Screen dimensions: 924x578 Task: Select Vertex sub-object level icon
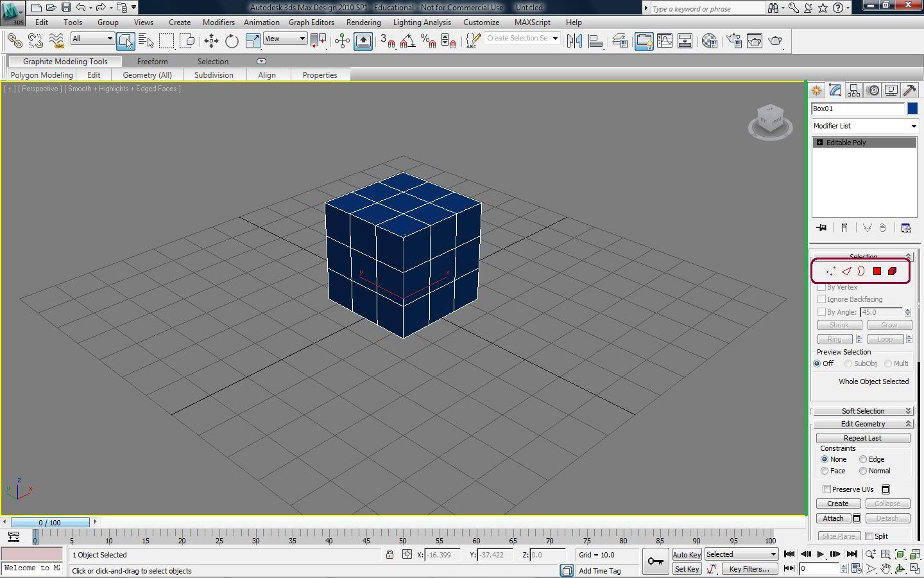click(x=830, y=271)
